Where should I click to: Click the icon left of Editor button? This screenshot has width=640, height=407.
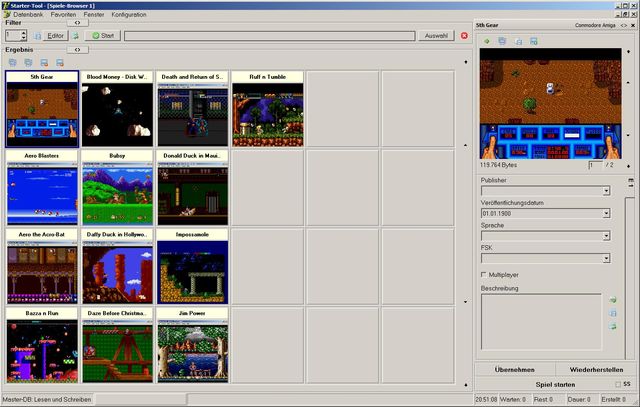coord(38,36)
